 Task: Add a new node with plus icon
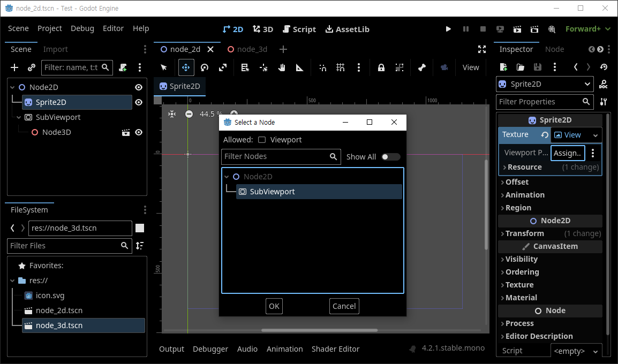coord(14,67)
